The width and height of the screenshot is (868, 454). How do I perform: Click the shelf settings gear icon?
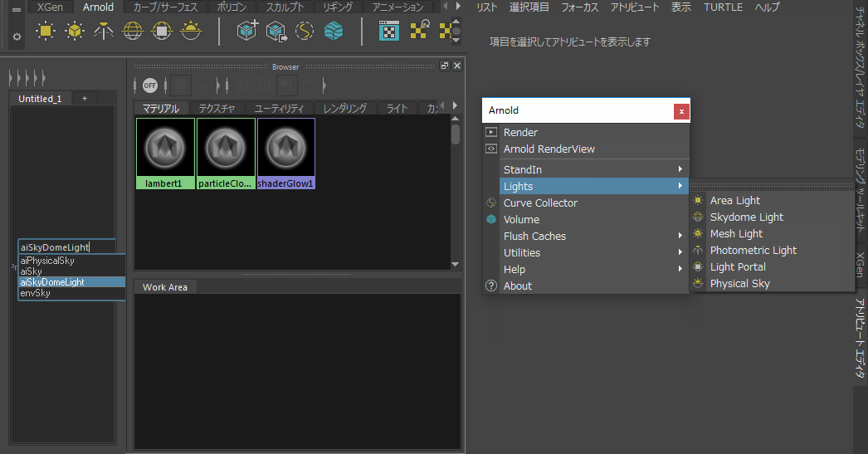point(17,37)
